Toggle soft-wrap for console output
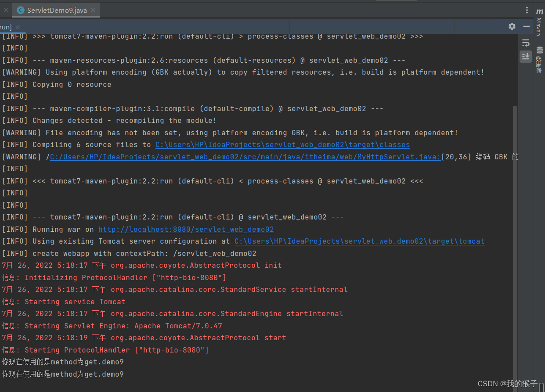 pyautogui.click(x=526, y=43)
